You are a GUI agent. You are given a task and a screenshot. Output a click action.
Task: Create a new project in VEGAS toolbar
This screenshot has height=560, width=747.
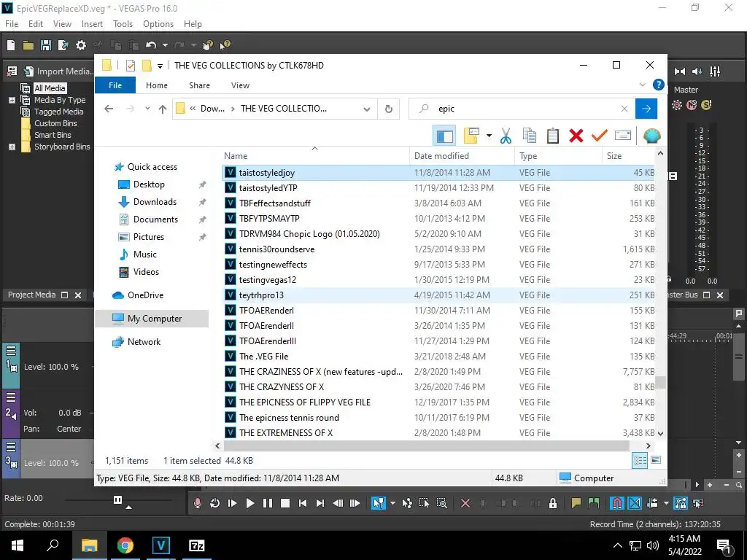(10, 45)
